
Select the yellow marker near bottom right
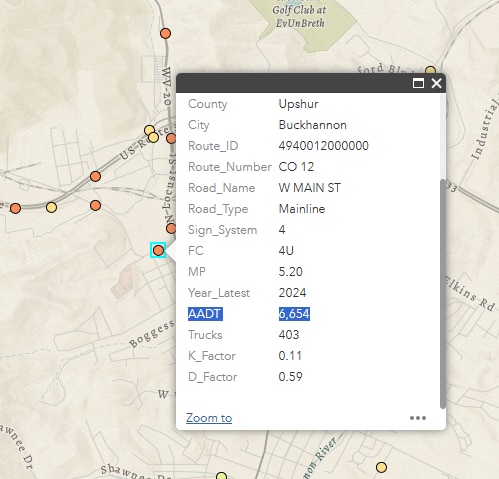coord(381,467)
